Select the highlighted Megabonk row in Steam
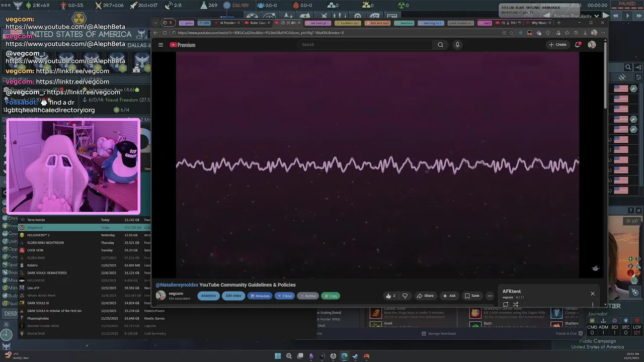Viewport: 644px width, 362px height. [85, 227]
